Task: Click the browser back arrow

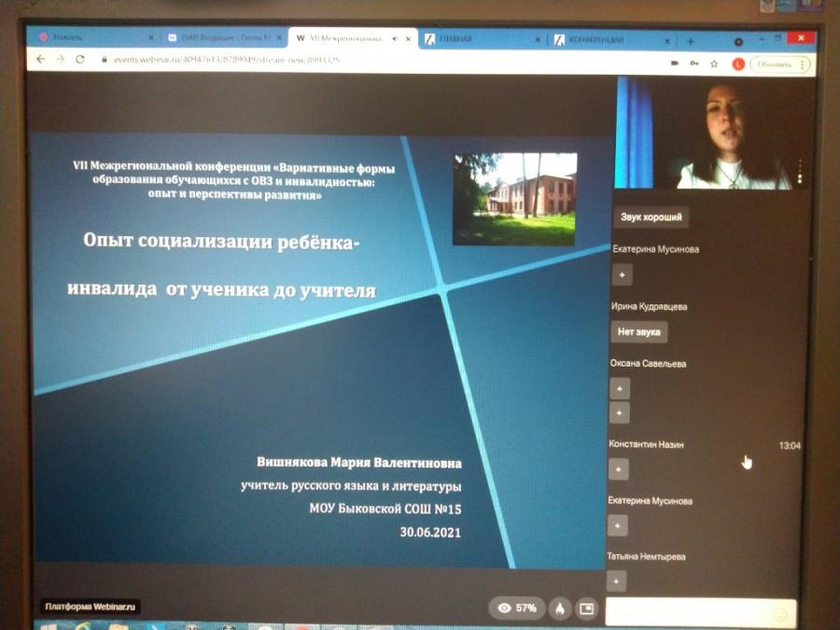Action: (40, 59)
